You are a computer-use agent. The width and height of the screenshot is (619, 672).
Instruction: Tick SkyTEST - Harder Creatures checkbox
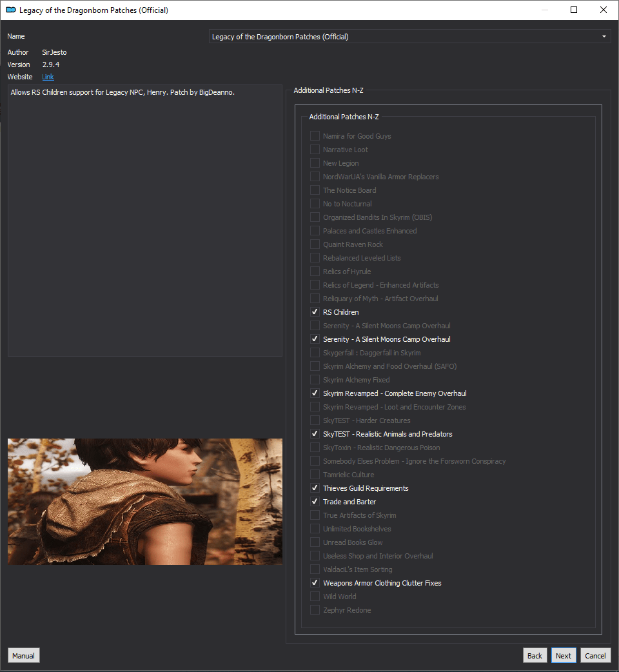[x=315, y=420]
